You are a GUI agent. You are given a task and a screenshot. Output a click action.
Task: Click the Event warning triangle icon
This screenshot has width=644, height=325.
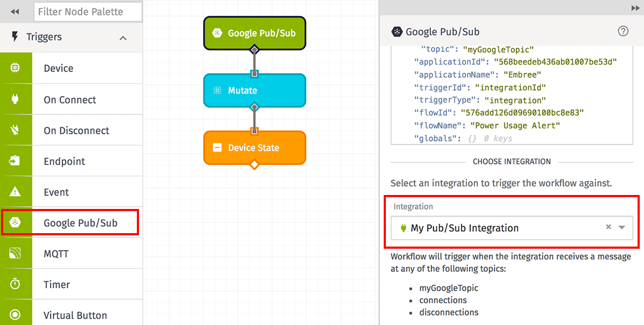pyautogui.click(x=15, y=192)
